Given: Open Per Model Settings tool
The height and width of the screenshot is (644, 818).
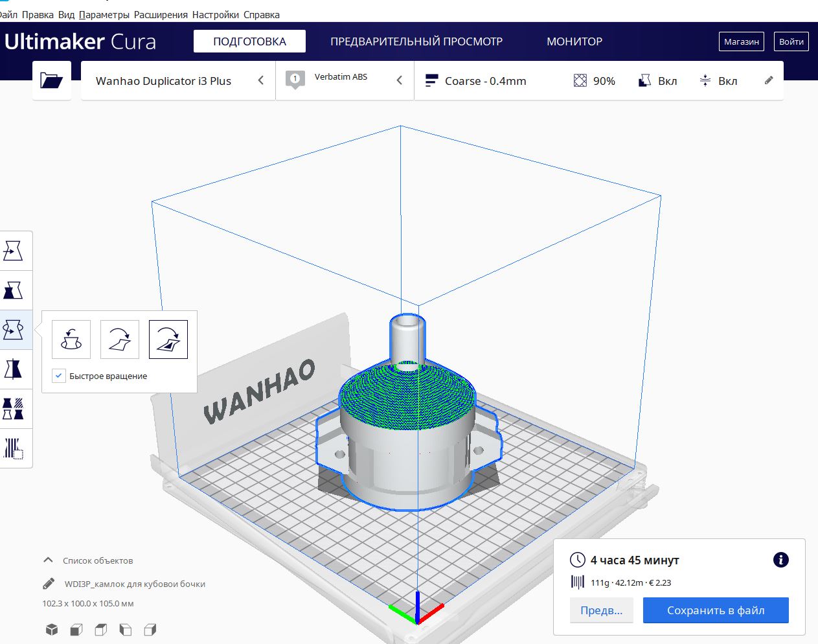Looking at the screenshot, I should tap(14, 409).
